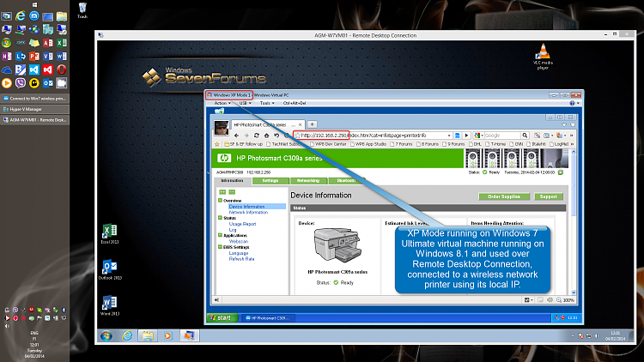Collapse the EWS Settings tree section
Screen dimensions: 644x362
click(x=220, y=247)
